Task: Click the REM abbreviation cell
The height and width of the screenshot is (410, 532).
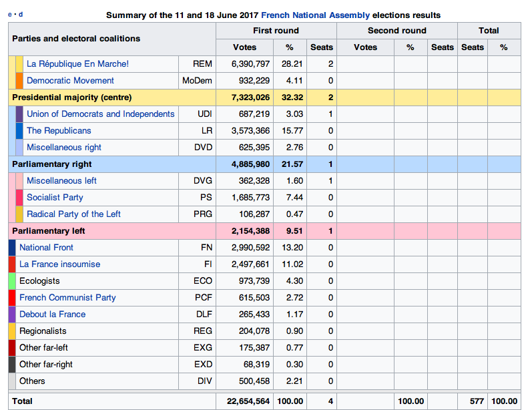Action: [x=197, y=64]
